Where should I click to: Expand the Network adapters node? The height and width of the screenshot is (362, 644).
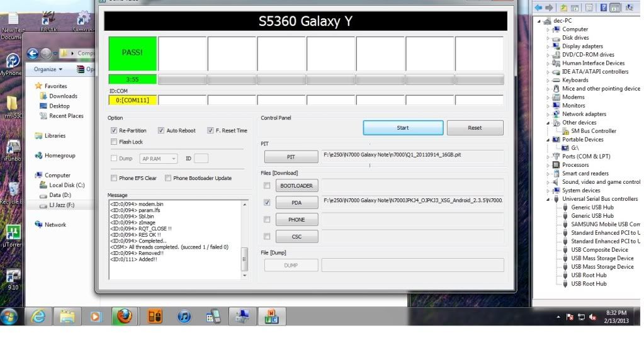pyautogui.click(x=548, y=114)
